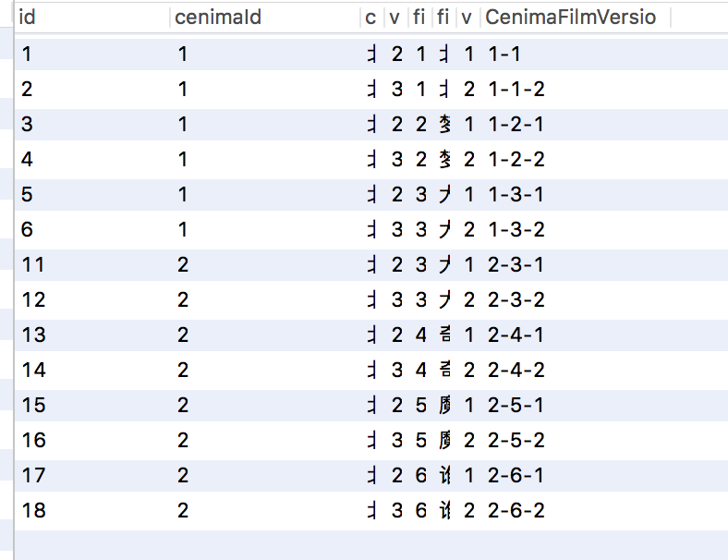Select the cell with value 1-3-1
The width and height of the screenshot is (728, 560).
click(x=516, y=195)
